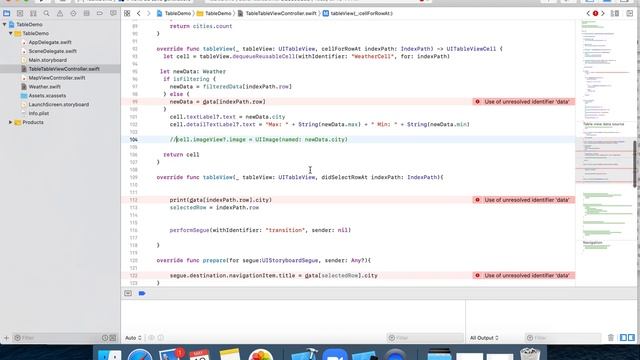This screenshot has width=640, height=360.
Task: Open Main.storyboard file
Action: 47,60
